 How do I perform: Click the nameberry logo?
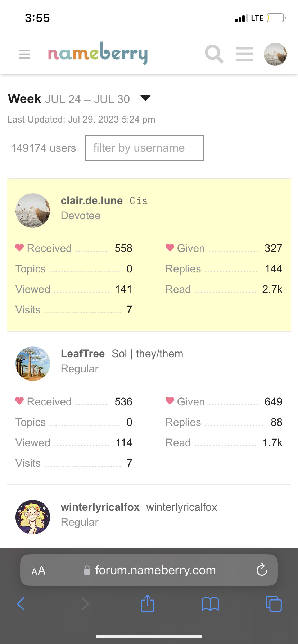[98, 53]
